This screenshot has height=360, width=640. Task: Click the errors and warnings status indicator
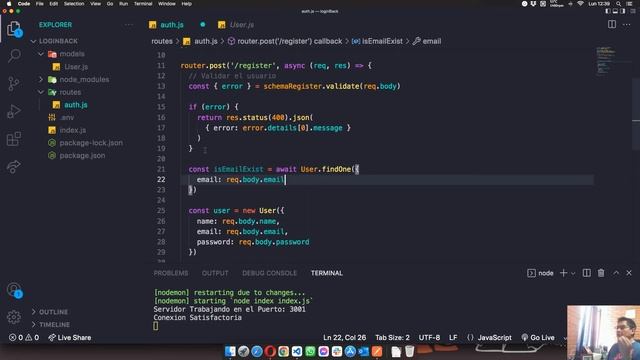coord(24,338)
